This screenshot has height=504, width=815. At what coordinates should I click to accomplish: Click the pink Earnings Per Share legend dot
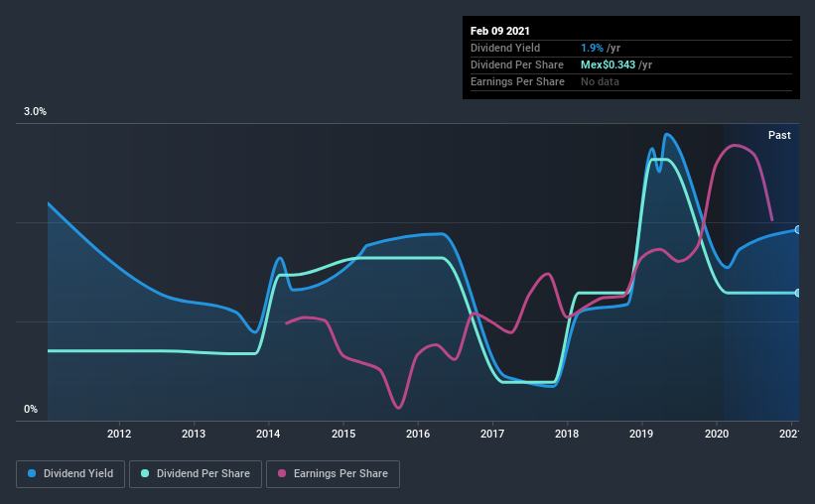(x=282, y=473)
